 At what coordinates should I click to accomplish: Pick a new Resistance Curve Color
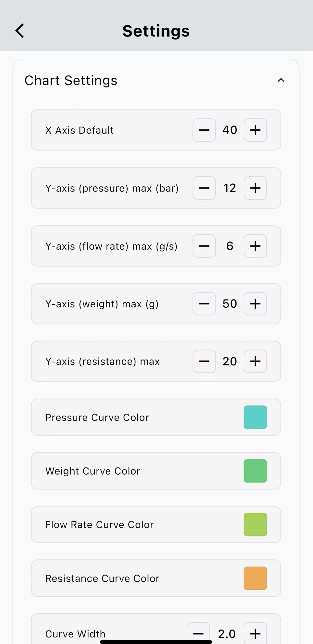click(255, 578)
